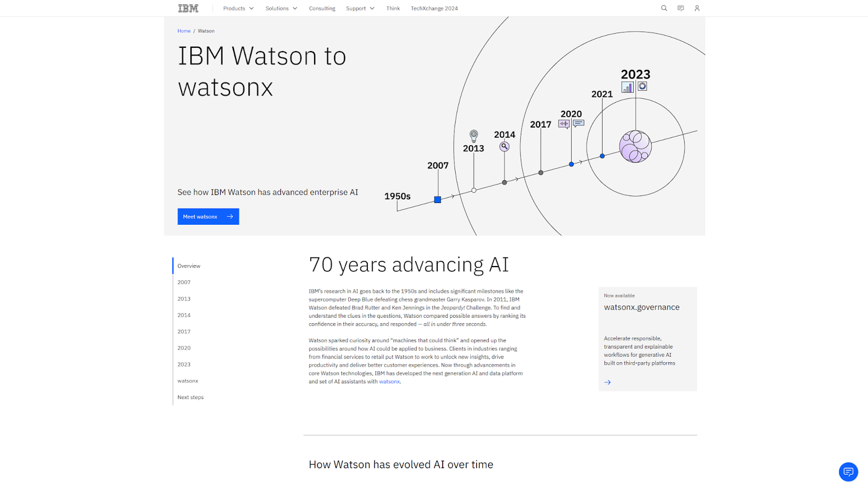Click the 2017 gray dot timeline marker

coord(541,173)
